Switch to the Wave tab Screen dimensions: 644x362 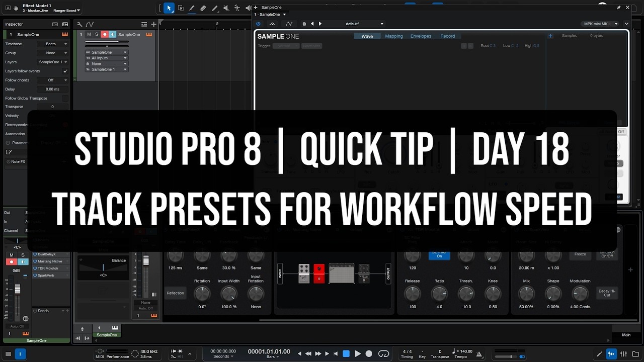(x=367, y=36)
